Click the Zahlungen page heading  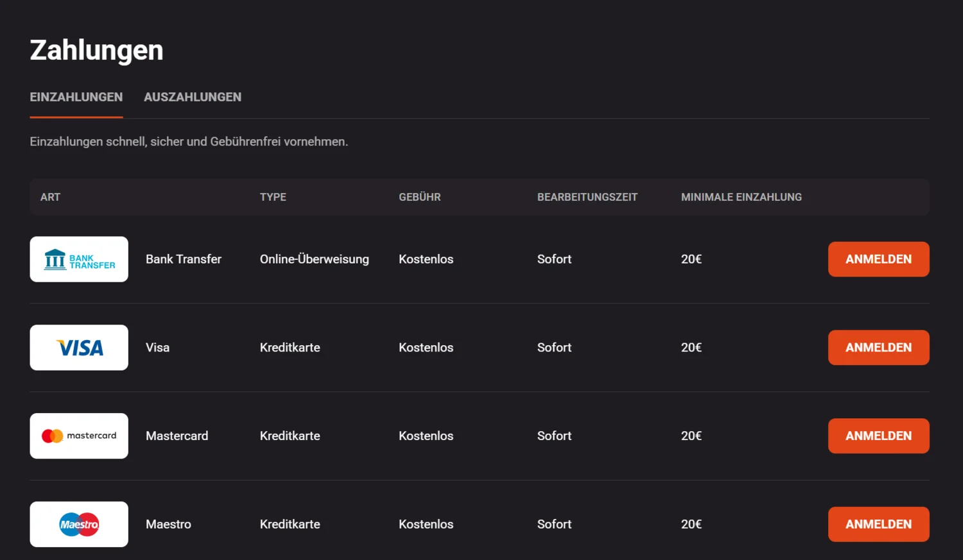[x=96, y=50]
